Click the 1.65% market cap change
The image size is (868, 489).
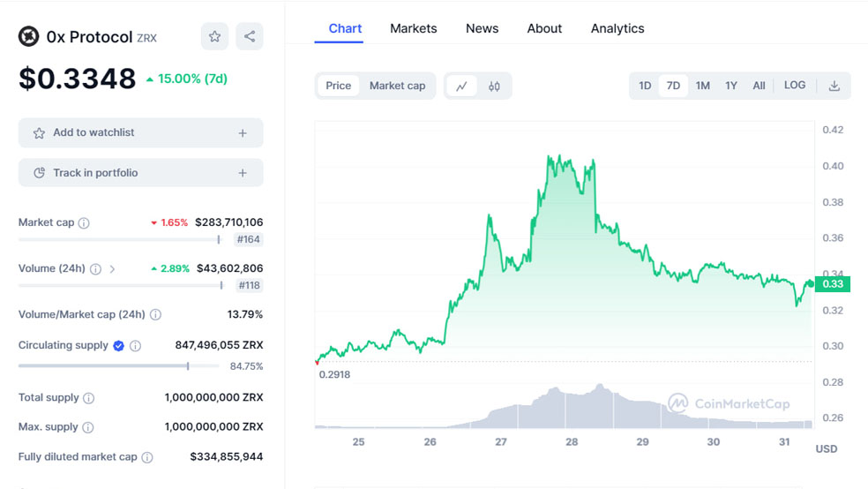tap(169, 222)
